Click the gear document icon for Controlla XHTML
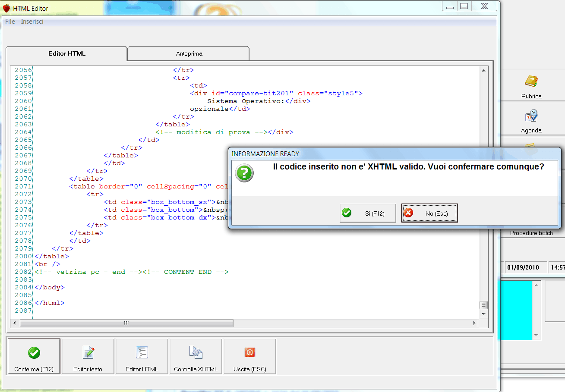The height and width of the screenshot is (392, 565). pos(196,352)
